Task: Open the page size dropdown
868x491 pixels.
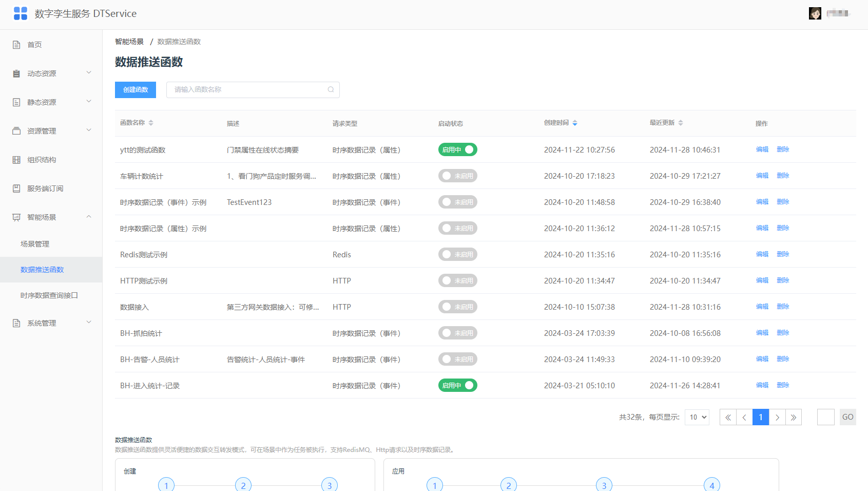Action: pyautogui.click(x=697, y=417)
